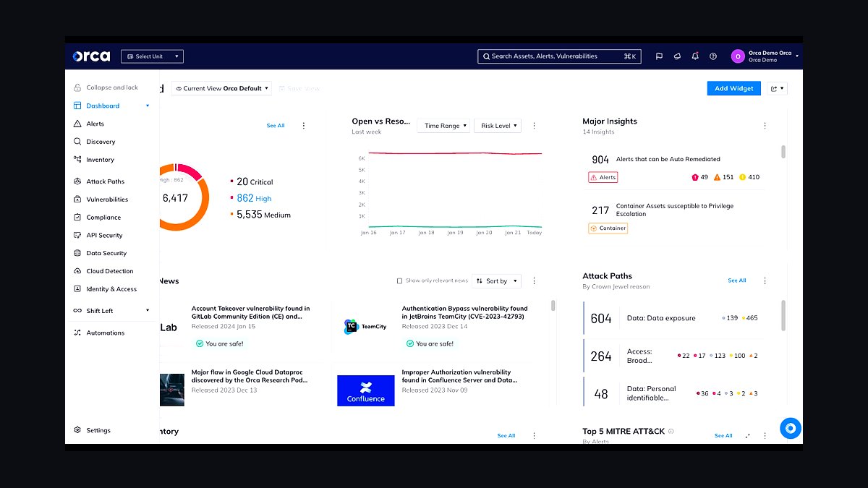Select Dashboard in the sidebar
This screenshot has width=868, height=488.
click(x=103, y=106)
